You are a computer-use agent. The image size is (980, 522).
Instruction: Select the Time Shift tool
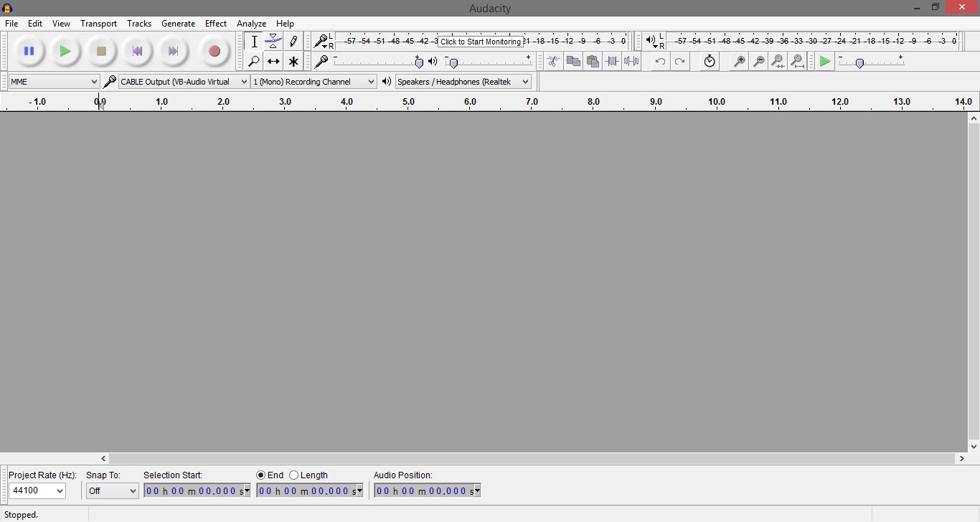coord(273,62)
